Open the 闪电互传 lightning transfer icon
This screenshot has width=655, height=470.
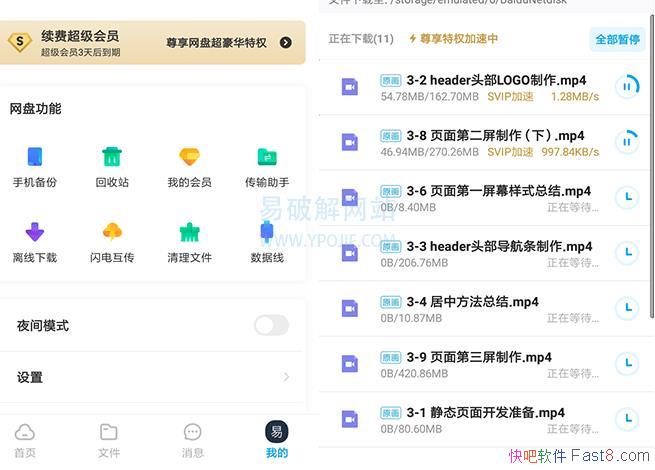click(112, 233)
